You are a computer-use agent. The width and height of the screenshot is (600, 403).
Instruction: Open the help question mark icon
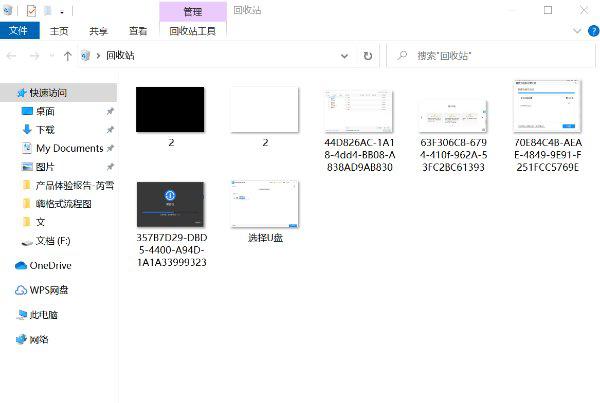593,31
